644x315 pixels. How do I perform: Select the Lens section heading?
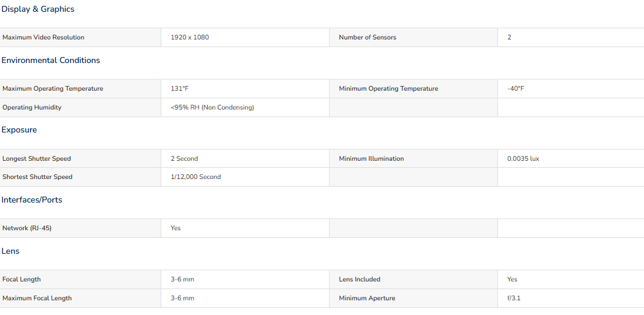coord(10,251)
